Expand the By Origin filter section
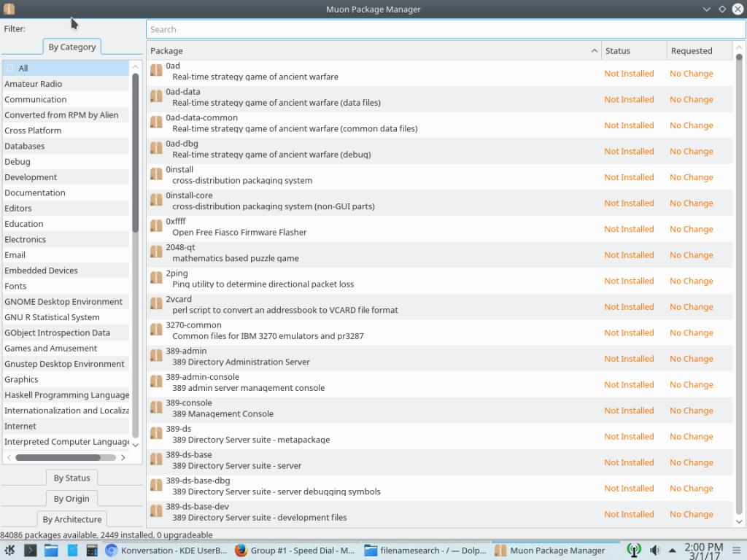Viewport: 747px width, 560px height. tap(71, 499)
